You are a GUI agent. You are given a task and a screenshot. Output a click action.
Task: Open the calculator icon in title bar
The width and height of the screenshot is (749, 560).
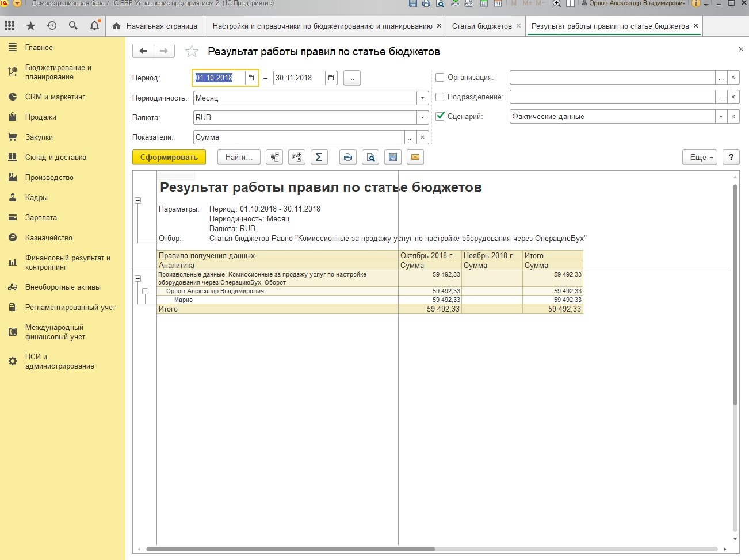[x=484, y=3]
